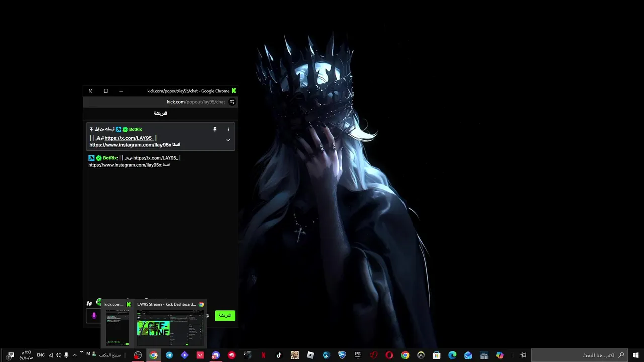Open Rocket League from taskbar
The image size is (644, 362).
coord(342,355)
